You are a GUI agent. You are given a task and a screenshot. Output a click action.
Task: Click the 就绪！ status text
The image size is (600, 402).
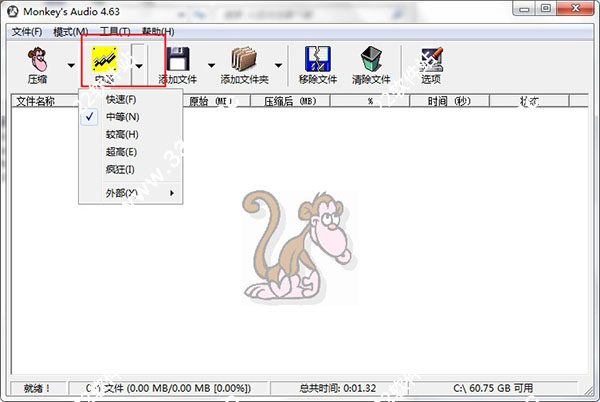(x=37, y=388)
